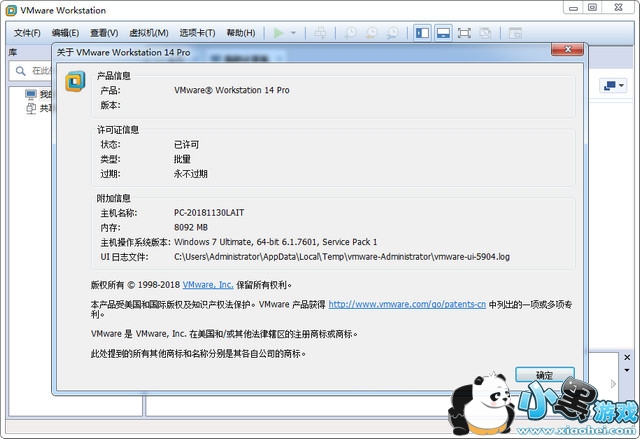The height and width of the screenshot is (439, 640).
Task: Select the shared VMs tree item
Action: [x=38, y=108]
